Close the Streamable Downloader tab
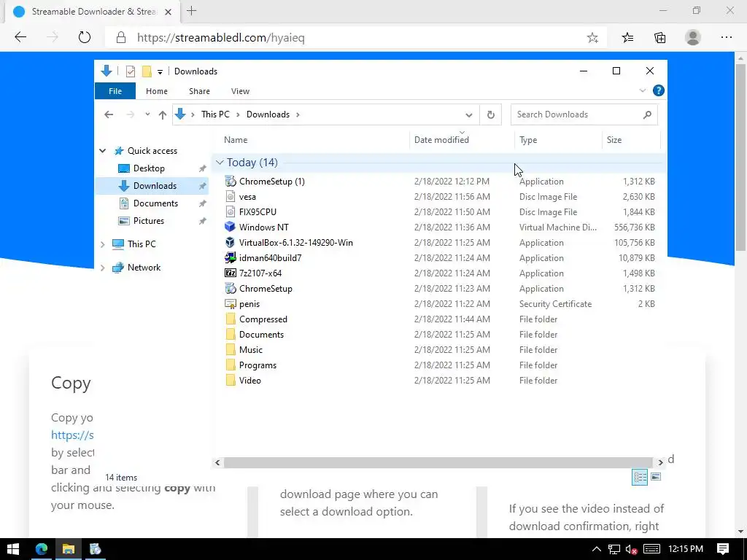 point(168,12)
